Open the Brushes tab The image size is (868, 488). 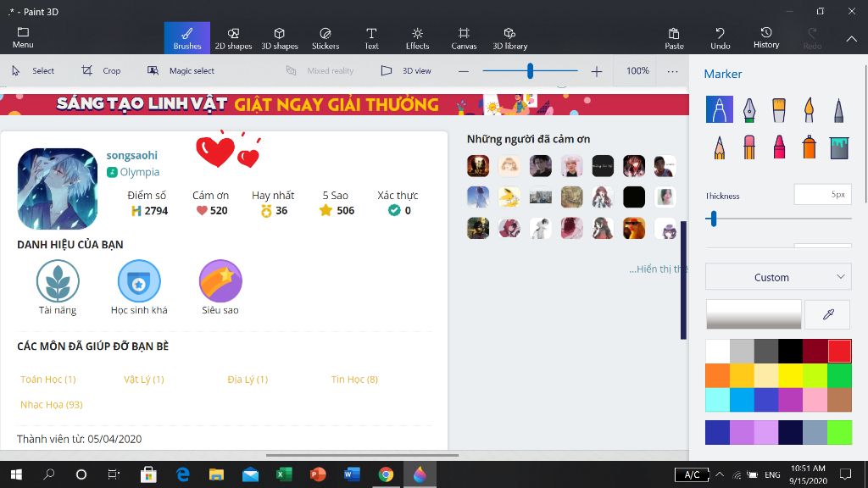coord(187,38)
